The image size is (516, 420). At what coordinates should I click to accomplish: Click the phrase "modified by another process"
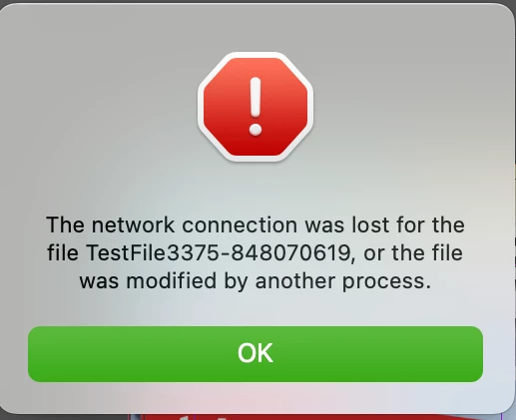pyautogui.click(x=277, y=281)
